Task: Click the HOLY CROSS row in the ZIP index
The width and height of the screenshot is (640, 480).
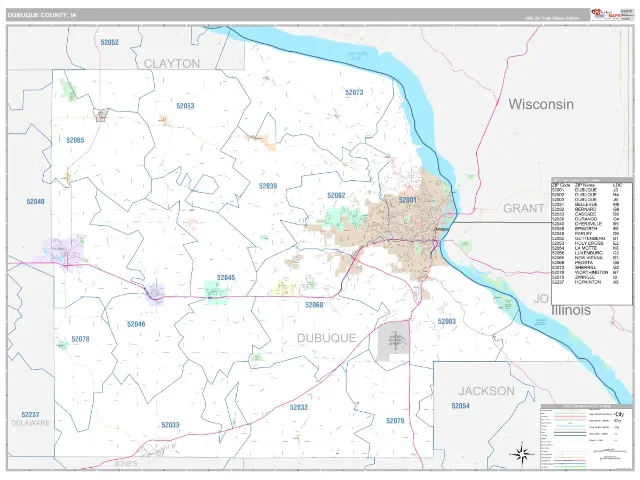Action: coord(586,243)
